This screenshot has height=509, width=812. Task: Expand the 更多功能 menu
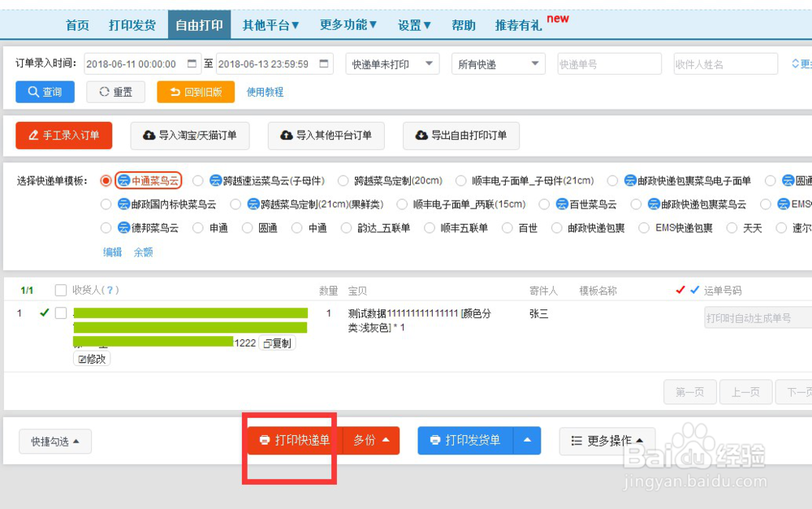[348, 25]
